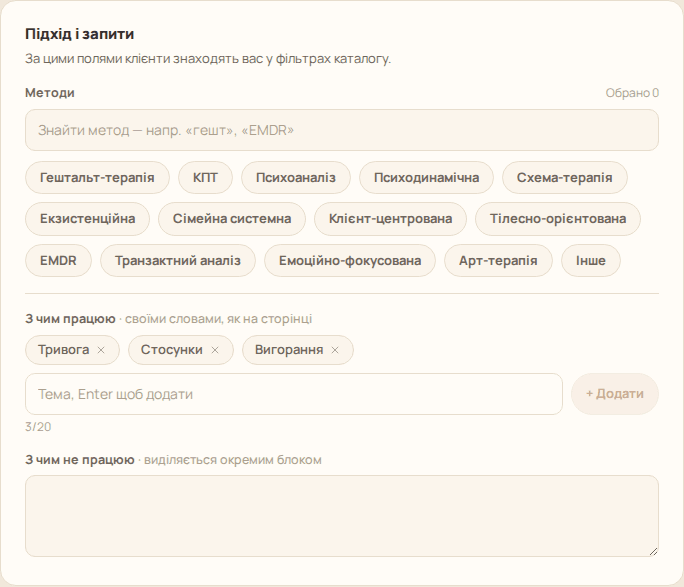Image resolution: width=684 pixels, height=587 pixels.
Task: Click the 3/20 tag counter
Action: pyautogui.click(x=38, y=427)
